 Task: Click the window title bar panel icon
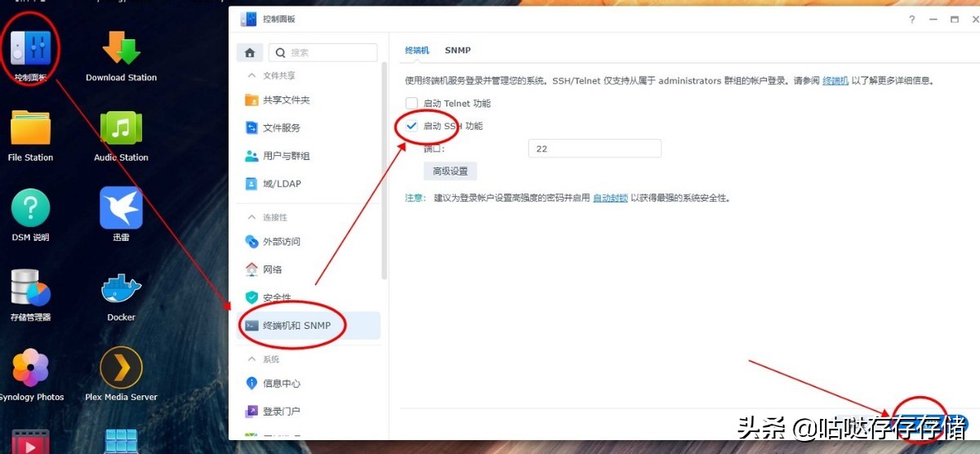[x=248, y=19]
